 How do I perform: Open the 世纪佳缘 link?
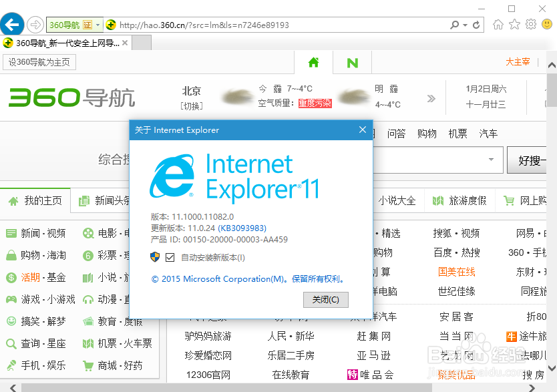pos(456,292)
